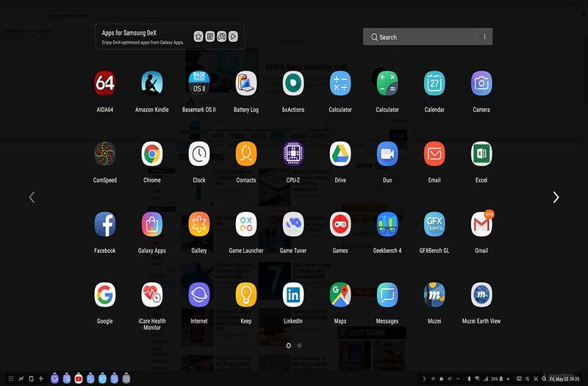The height and width of the screenshot is (386, 588).
Task: Open the green Calculator app
Action: pyautogui.click(x=387, y=83)
